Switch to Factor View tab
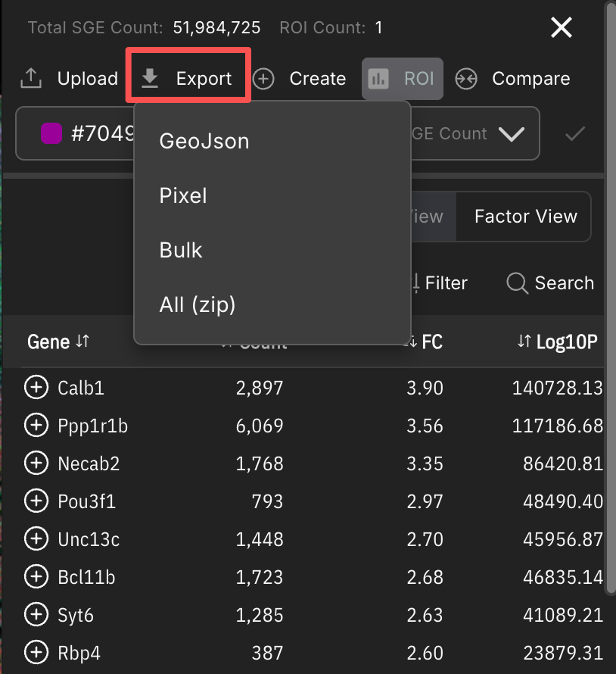Viewport: 616px width, 674px height. click(524, 217)
